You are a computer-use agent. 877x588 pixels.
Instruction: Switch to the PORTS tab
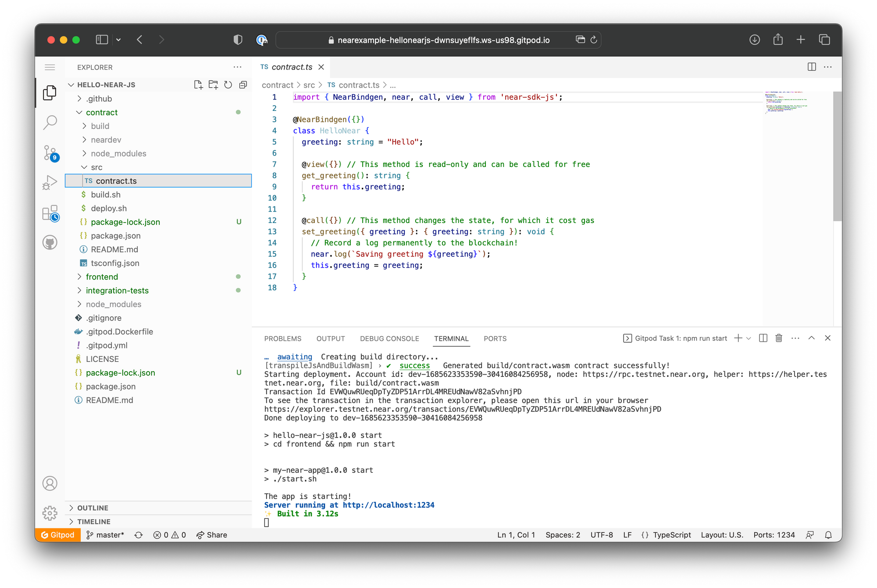click(x=495, y=339)
